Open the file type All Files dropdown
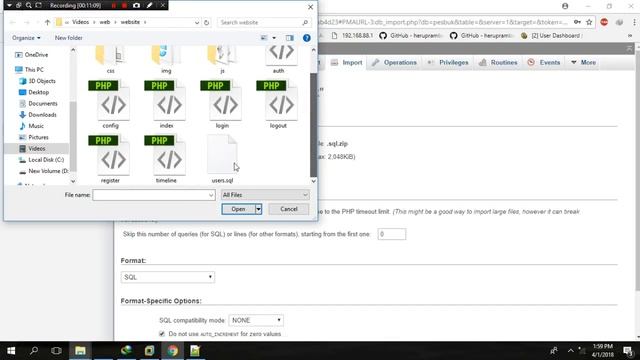640x360 pixels. click(265, 195)
